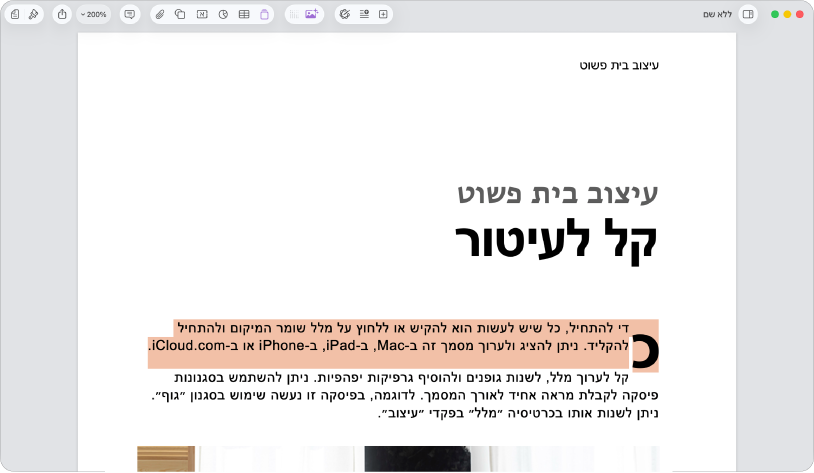
Task: Click gray subtitle עיצוב בית פשוט
Action: tap(558, 194)
